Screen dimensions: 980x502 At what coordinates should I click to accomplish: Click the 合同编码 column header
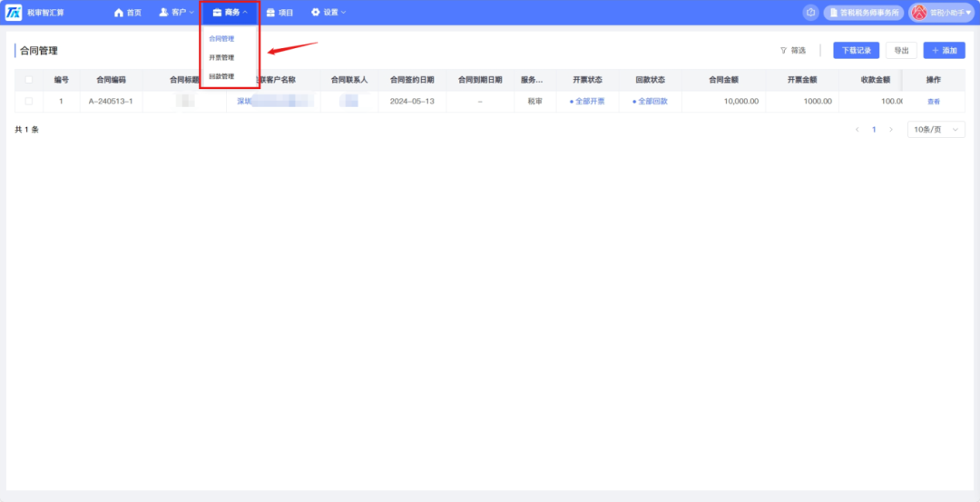(111, 80)
